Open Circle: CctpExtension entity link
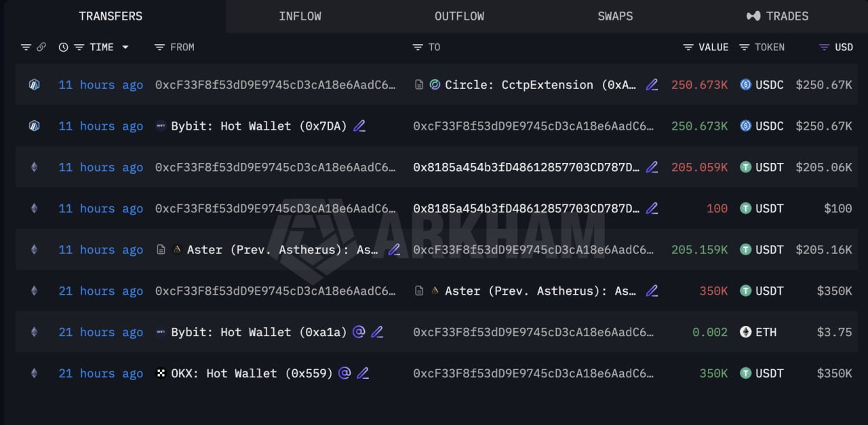Viewport: 868px width, 425px height. 540,85
